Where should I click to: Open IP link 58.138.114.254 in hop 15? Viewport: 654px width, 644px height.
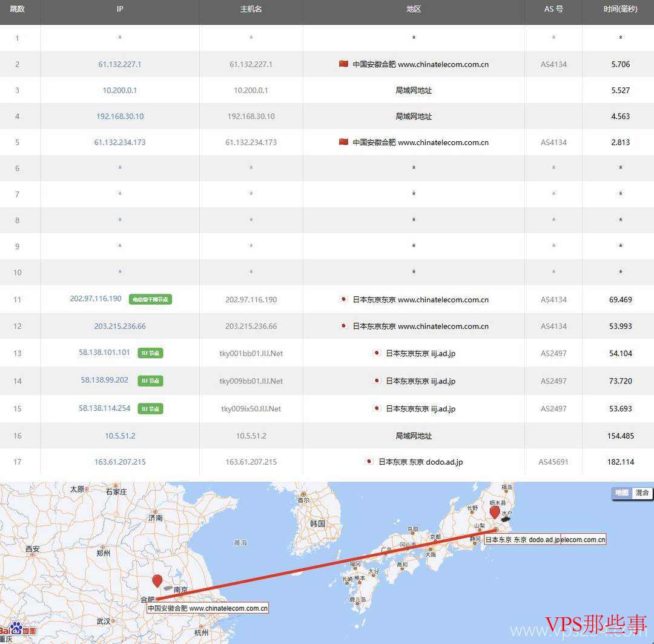pos(104,408)
